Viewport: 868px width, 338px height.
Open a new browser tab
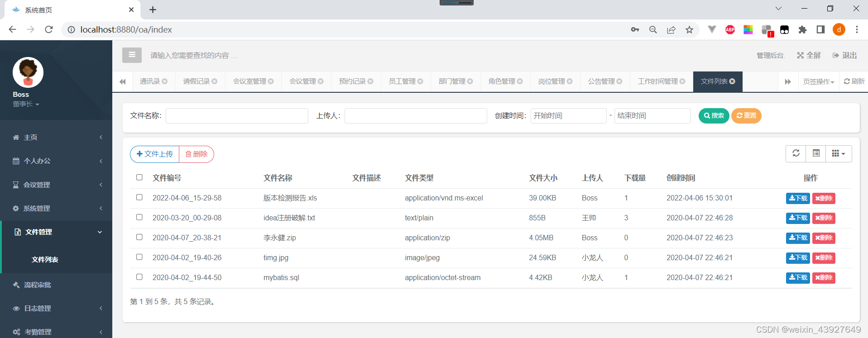(153, 10)
